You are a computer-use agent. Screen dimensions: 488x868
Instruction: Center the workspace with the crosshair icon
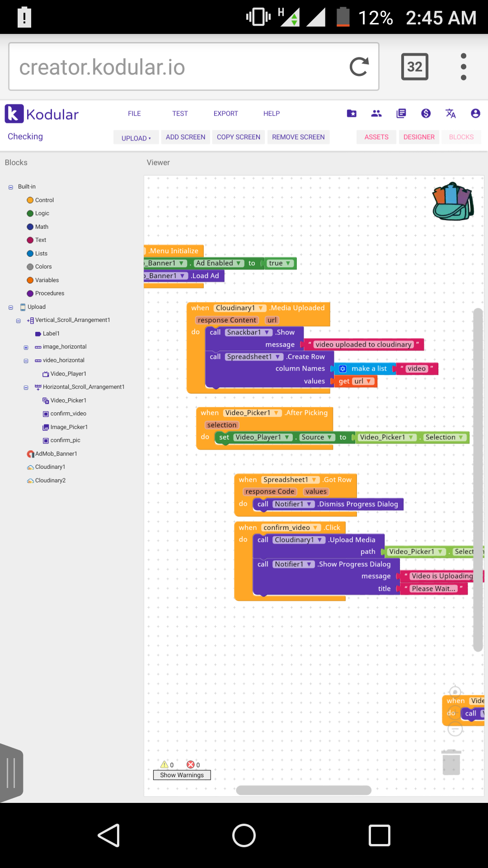click(x=455, y=692)
